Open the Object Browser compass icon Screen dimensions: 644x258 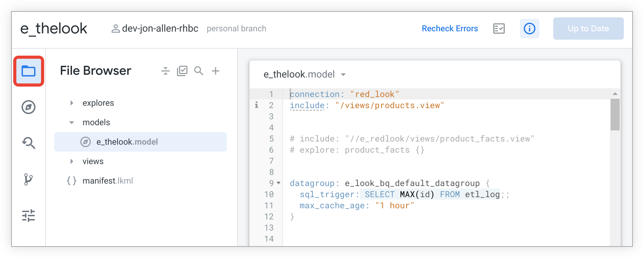(29, 107)
